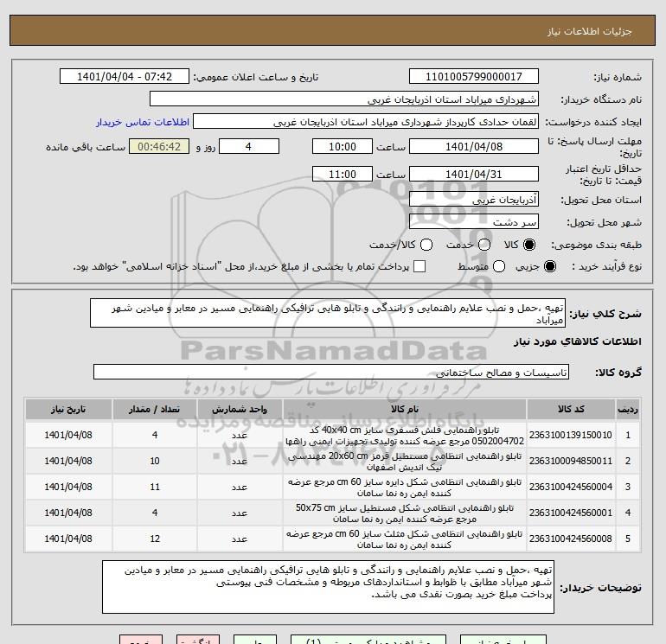The width and height of the screenshot is (666, 644).
Task: Click delivery province field آذربایجان غربی
Action: 474,200
